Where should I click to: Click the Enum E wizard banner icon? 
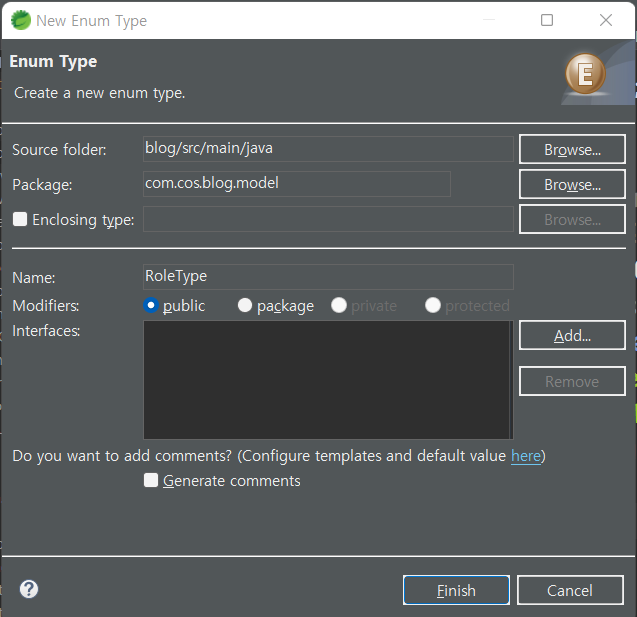coord(585,74)
